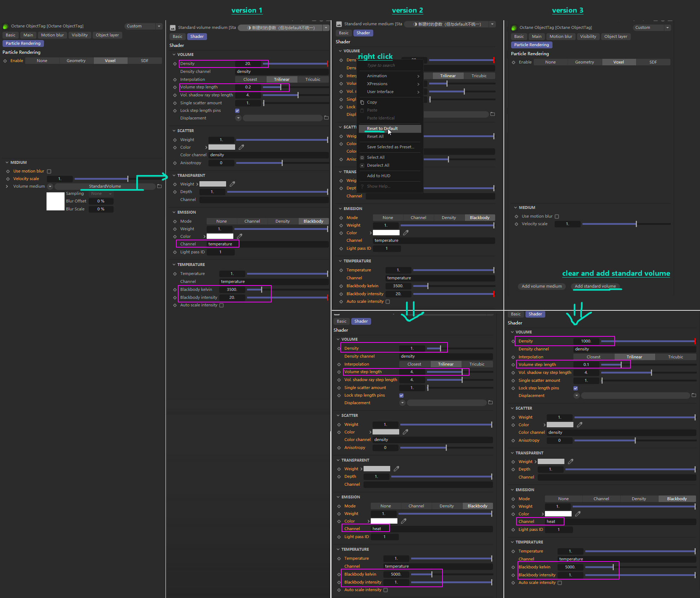The width and height of the screenshot is (700, 598).
Task: Click the keyframe diamond next to version 1 Density
Action: (x=175, y=64)
